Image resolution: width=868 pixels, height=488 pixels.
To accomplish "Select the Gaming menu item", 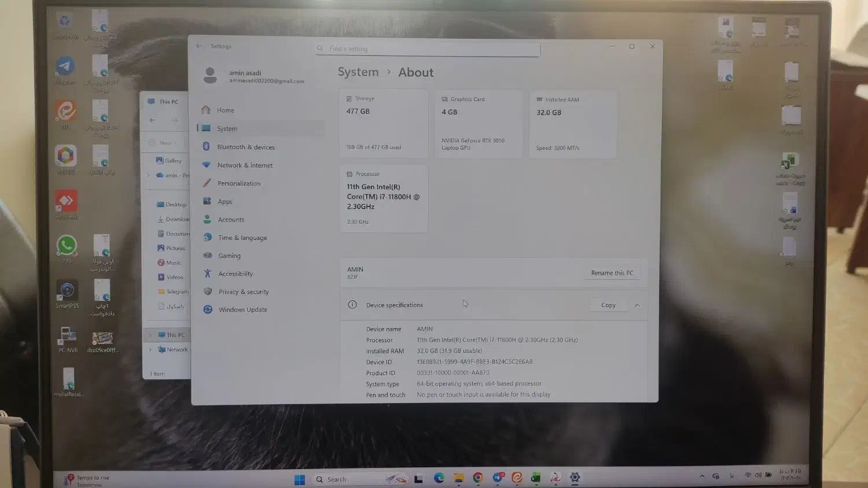I will [x=229, y=256].
